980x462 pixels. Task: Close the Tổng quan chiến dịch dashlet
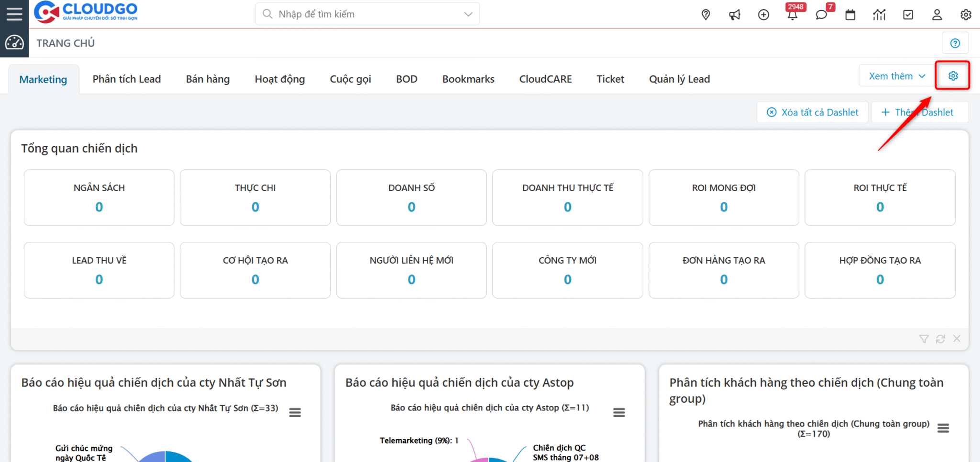[957, 338]
